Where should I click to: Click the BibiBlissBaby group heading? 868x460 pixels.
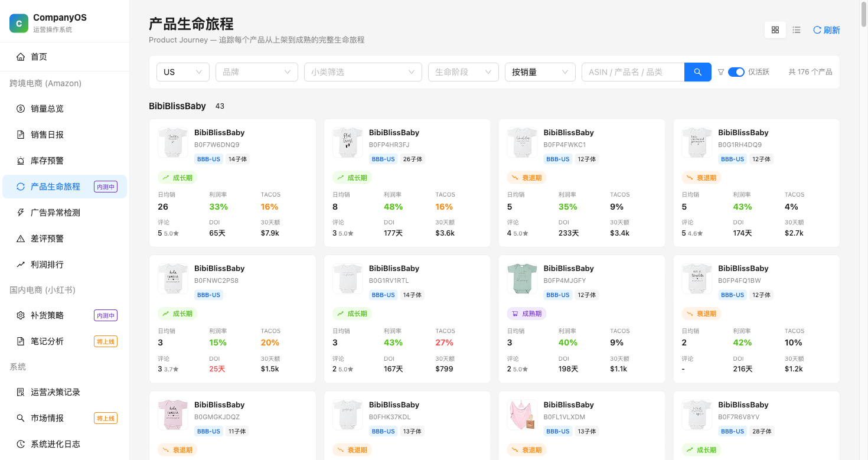177,106
